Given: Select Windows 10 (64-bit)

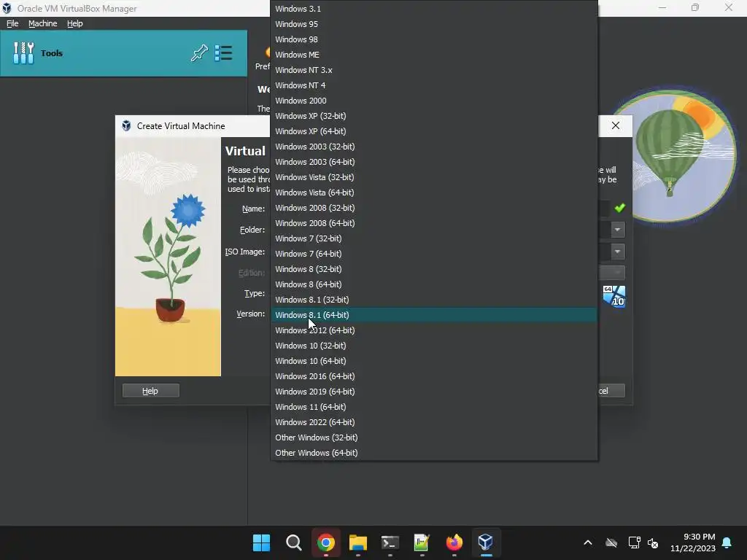Looking at the screenshot, I should coord(434,361).
